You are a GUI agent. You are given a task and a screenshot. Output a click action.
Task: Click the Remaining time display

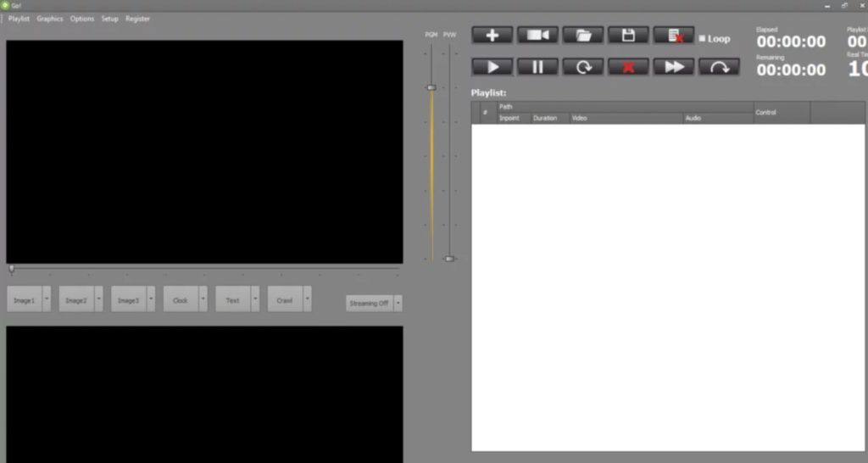(791, 70)
